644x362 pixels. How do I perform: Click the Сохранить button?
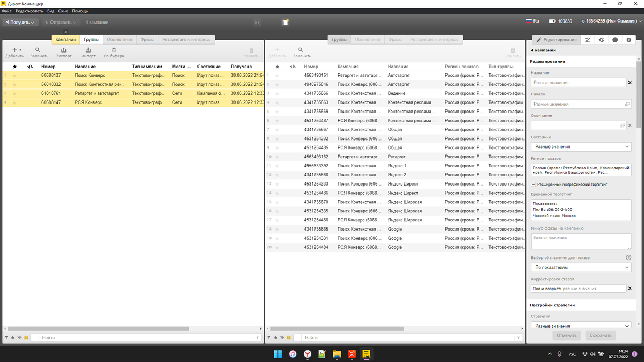pos(600,335)
